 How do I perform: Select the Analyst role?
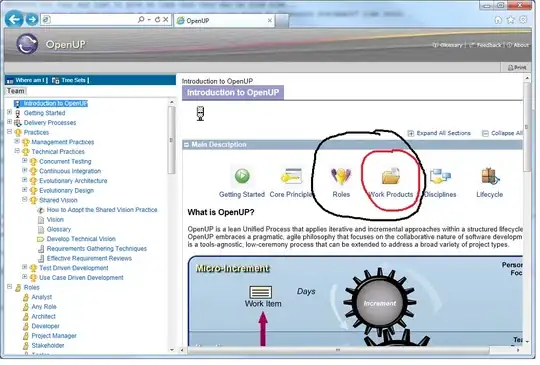[x=41, y=297]
